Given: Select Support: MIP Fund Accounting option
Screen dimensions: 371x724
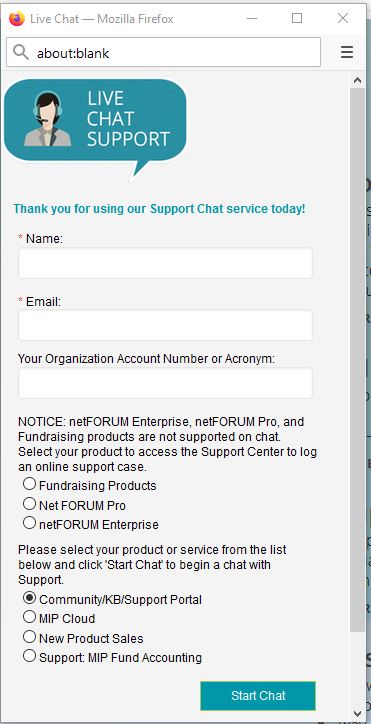Looking at the screenshot, I should [30, 656].
